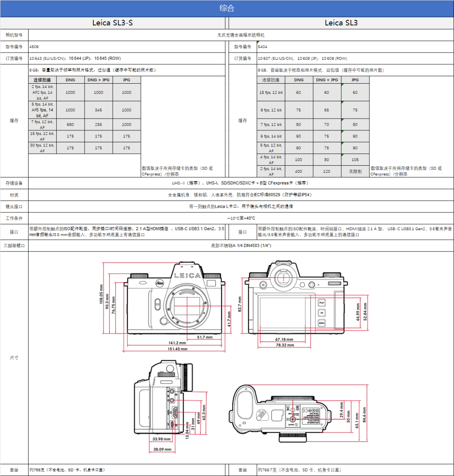Click the 151.45 mm width dimension label
The width and height of the screenshot is (454, 476).
click(177, 349)
